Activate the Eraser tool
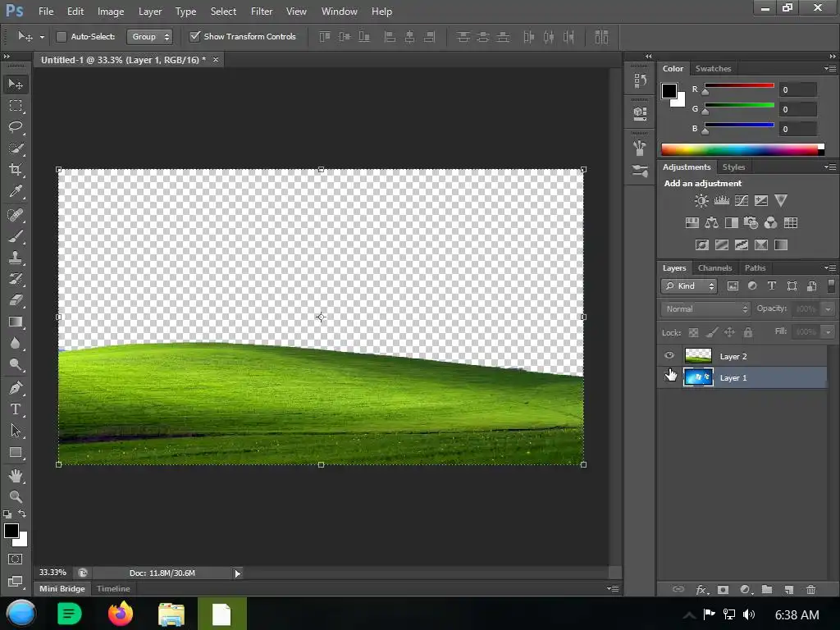This screenshot has width=840, height=630. pos(16,300)
